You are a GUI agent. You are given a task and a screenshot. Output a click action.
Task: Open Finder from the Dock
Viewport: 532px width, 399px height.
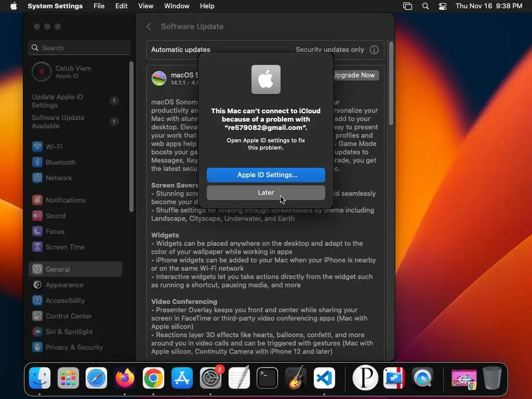[x=39, y=378]
